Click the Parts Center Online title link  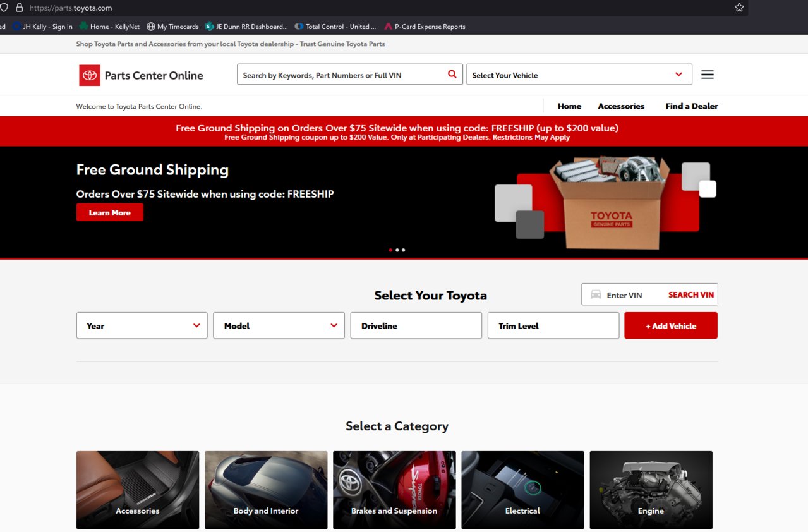pyautogui.click(x=154, y=75)
